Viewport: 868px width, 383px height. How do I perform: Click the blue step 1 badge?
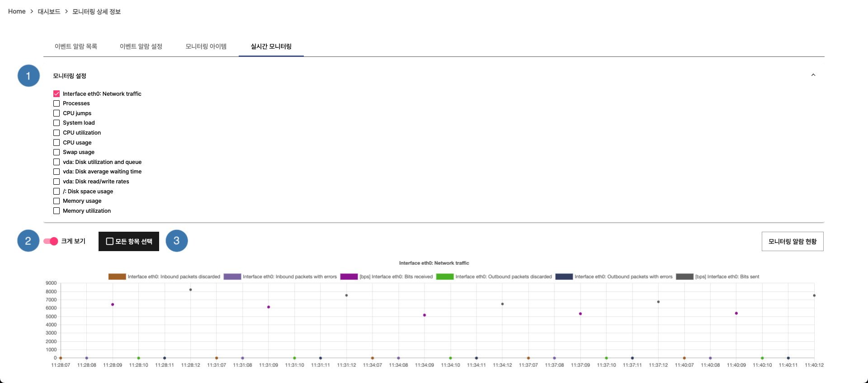click(28, 76)
